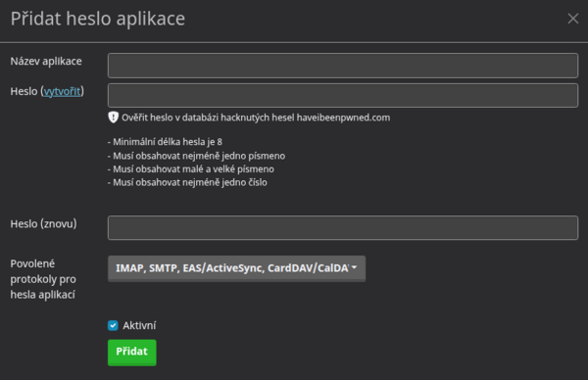
Task: Focus the Heslo (znovu) confirmation field
Action: (343, 227)
